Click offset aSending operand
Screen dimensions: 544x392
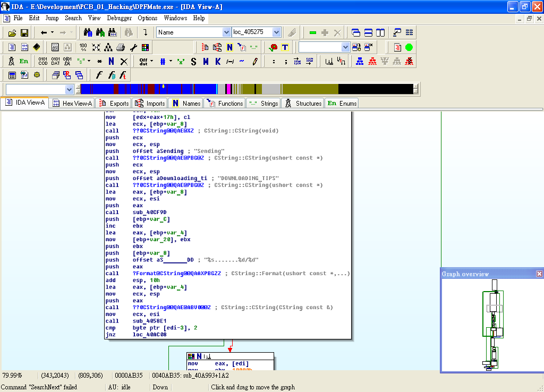click(158, 151)
